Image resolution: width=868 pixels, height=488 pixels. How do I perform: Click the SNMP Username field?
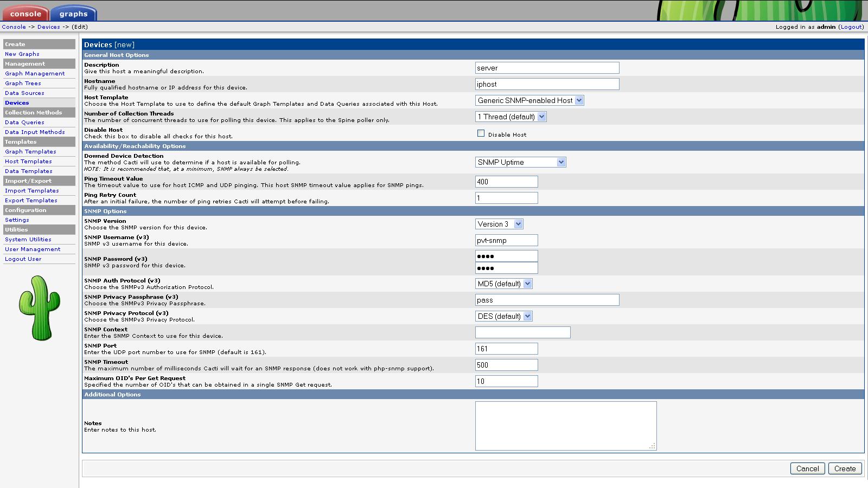click(506, 240)
